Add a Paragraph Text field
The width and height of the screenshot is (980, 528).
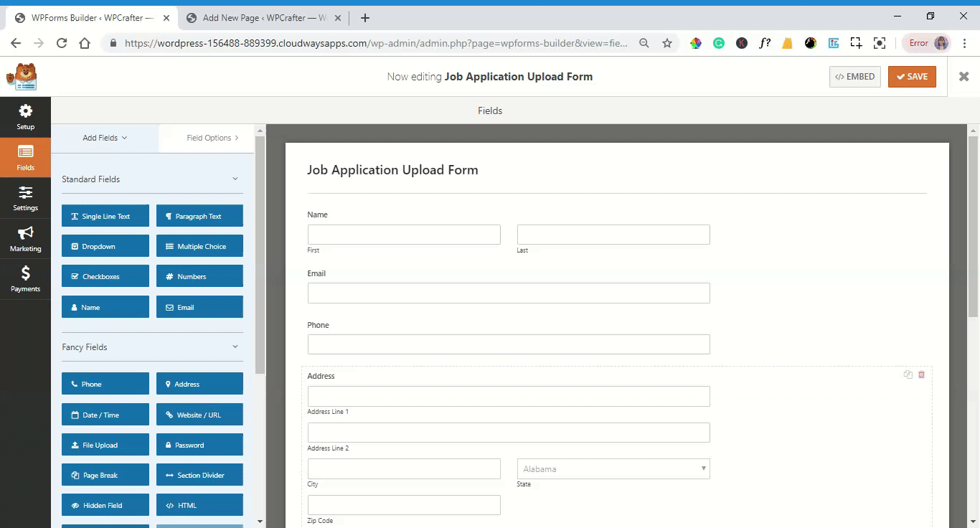pyautogui.click(x=199, y=216)
